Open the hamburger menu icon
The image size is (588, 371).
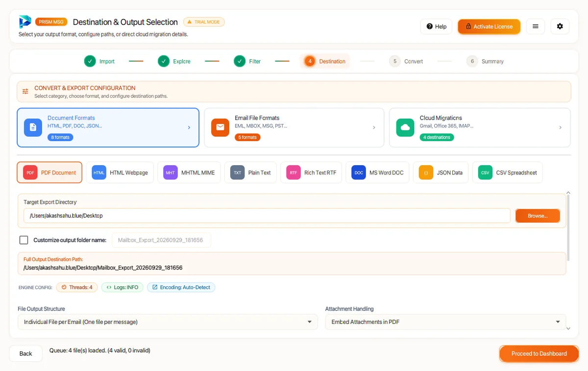pos(536,26)
